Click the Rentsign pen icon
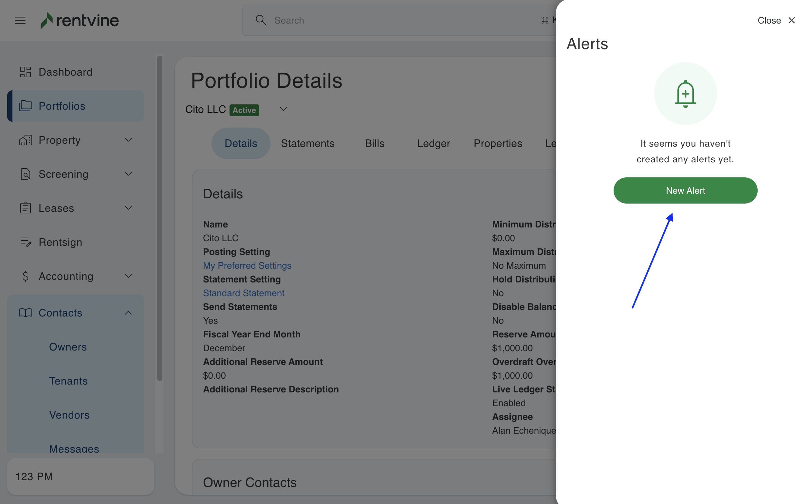 tap(25, 242)
